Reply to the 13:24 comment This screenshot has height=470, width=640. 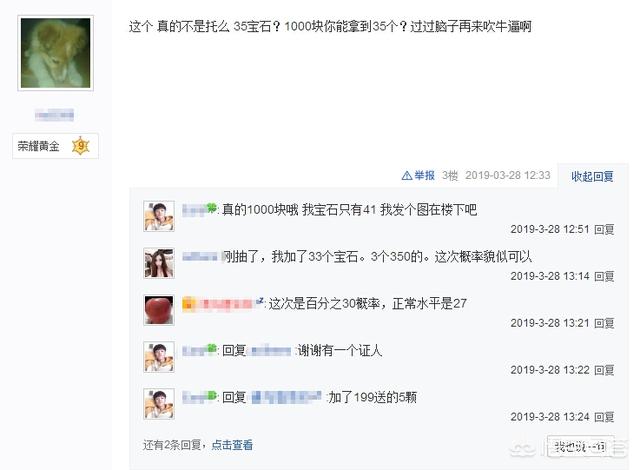(604, 417)
